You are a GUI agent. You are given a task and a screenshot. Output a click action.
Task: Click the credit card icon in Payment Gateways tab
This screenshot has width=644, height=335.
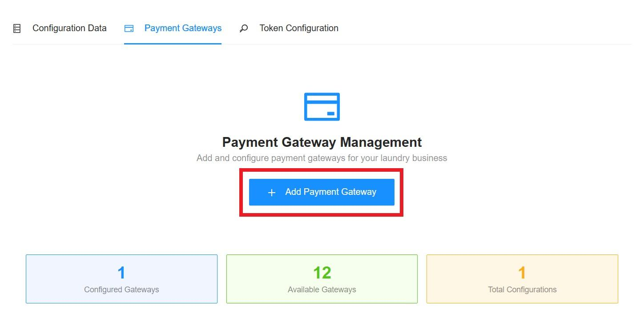coord(129,28)
